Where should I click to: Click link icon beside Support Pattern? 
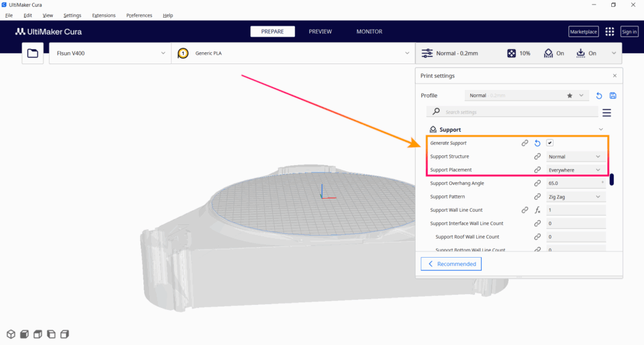coord(537,197)
